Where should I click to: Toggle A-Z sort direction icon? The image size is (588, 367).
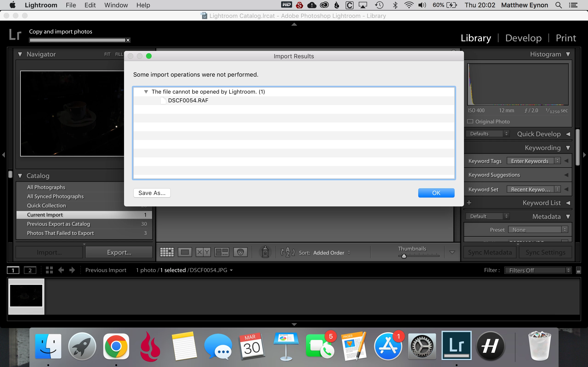288,253
